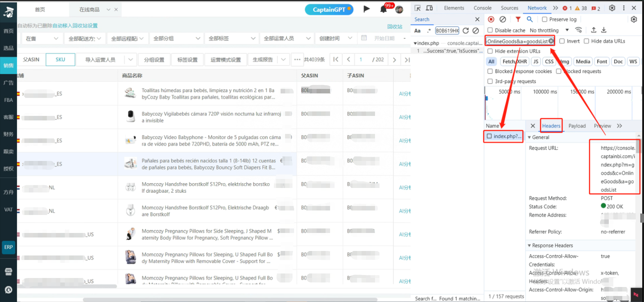Click the network filter funnel icon
The image size is (644, 302).
click(518, 19)
